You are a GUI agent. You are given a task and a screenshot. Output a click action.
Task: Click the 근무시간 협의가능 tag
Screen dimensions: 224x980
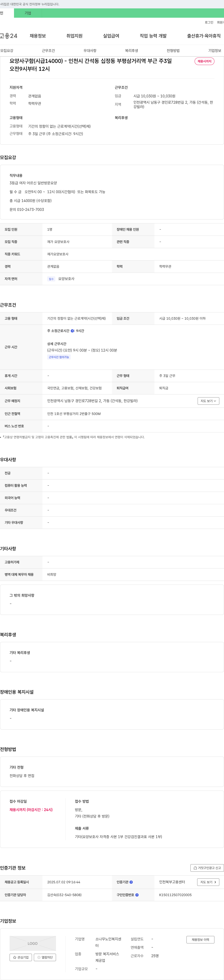[59, 357]
